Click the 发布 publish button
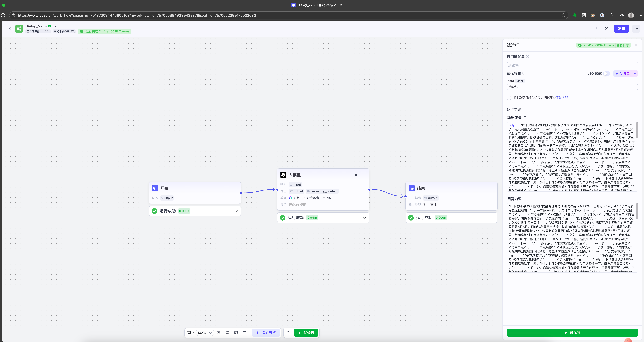The width and height of the screenshot is (644, 342). point(621,28)
